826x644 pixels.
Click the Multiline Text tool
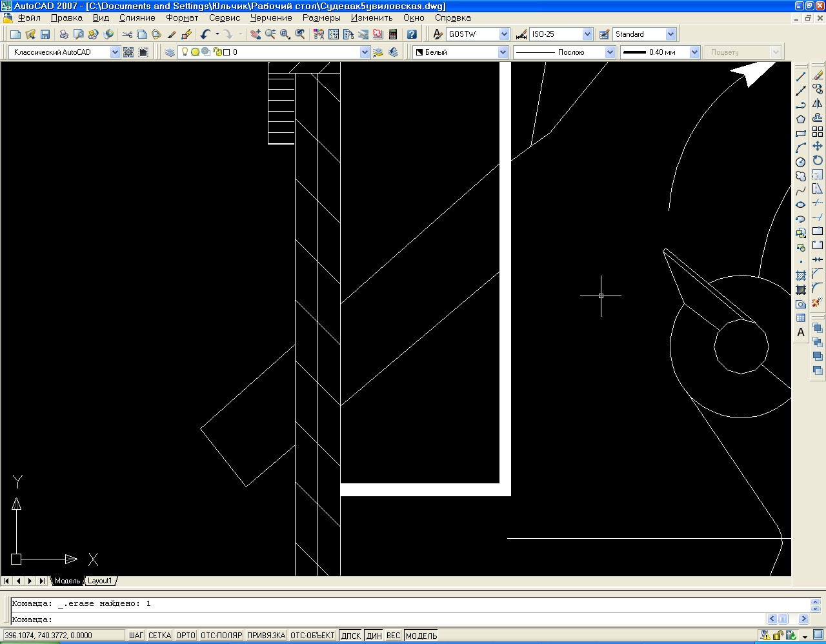point(801,332)
